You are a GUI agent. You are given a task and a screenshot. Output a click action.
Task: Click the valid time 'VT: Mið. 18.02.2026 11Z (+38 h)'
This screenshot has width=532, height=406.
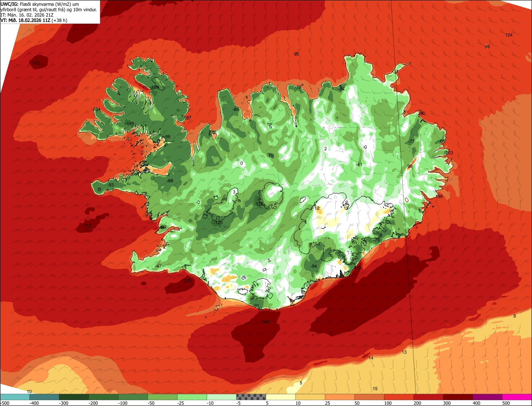(34, 20)
